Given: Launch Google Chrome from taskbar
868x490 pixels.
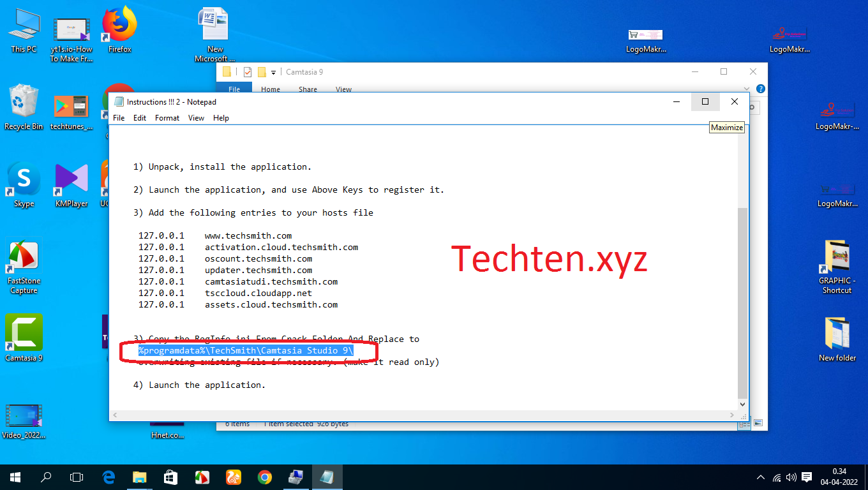Looking at the screenshot, I should coord(264,477).
